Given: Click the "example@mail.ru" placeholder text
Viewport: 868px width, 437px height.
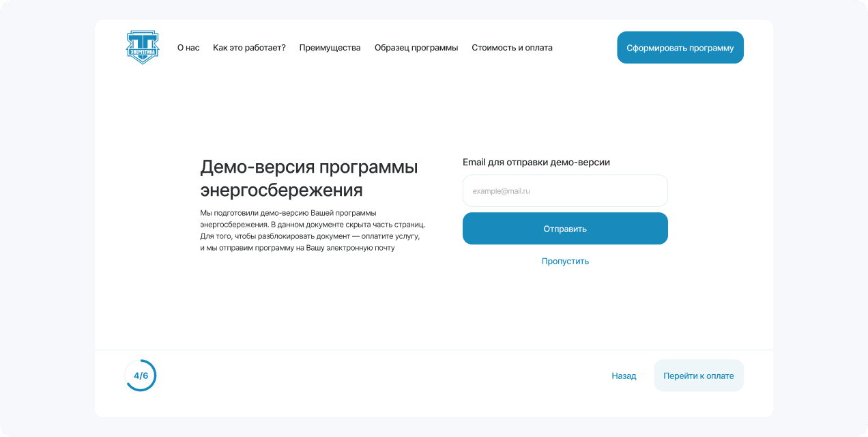Looking at the screenshot, I should [502, 191].
